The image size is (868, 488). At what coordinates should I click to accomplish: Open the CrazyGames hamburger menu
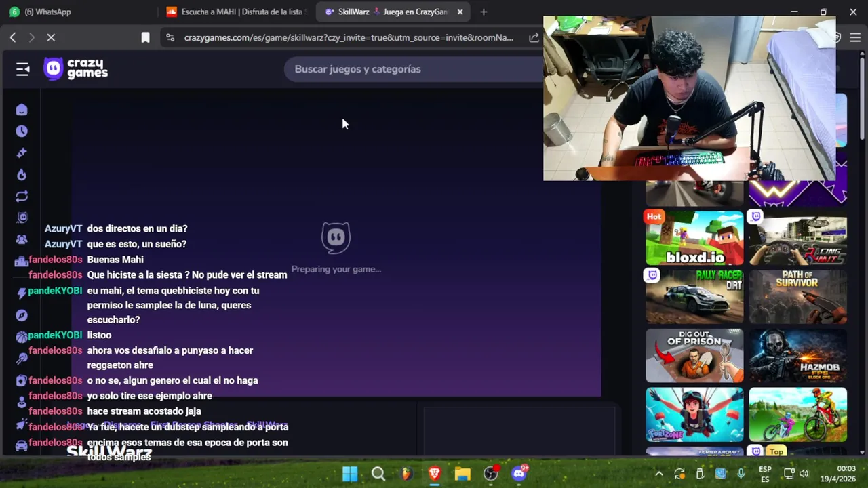tap(23, 69)
